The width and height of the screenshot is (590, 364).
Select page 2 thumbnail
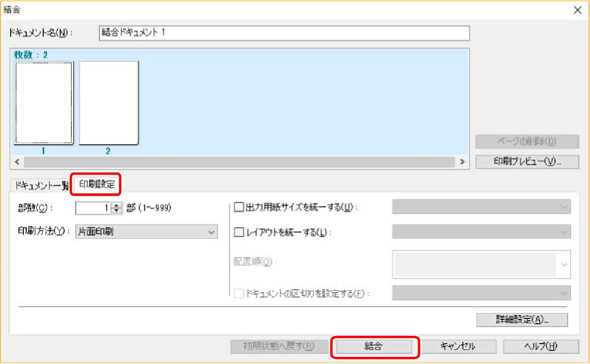(x=109, y=103)
